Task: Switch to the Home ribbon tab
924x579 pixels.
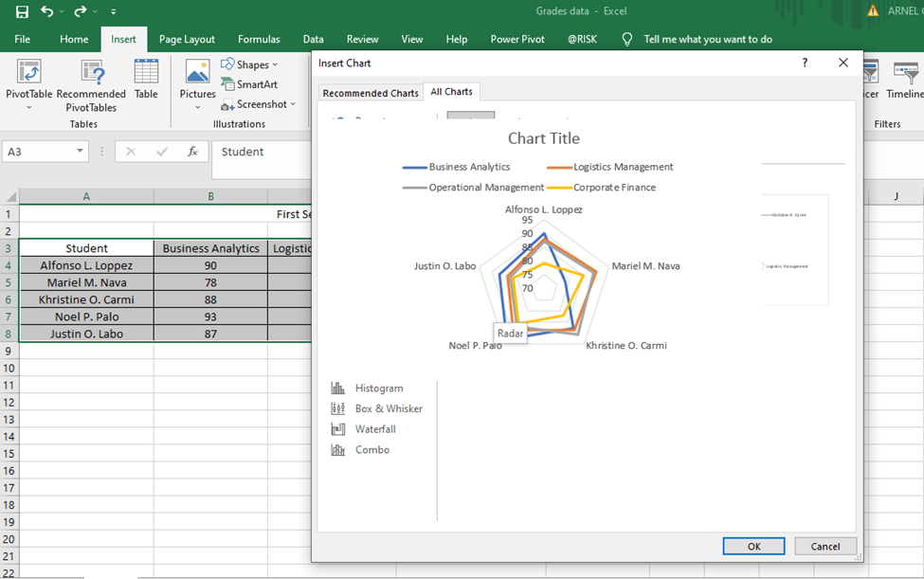Action: tap(74, 40)
